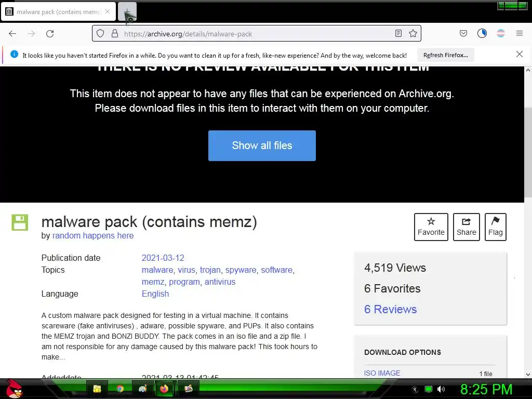This screenshot has width=532, height=399.
Task: Select the malware pack browser tab
Action: 58,12
